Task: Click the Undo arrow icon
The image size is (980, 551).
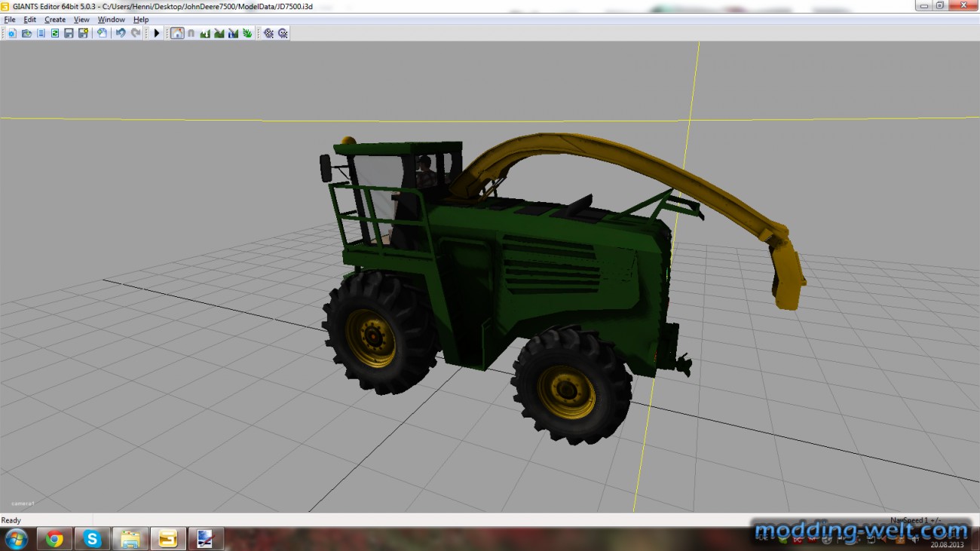Action: coord(121,33)
